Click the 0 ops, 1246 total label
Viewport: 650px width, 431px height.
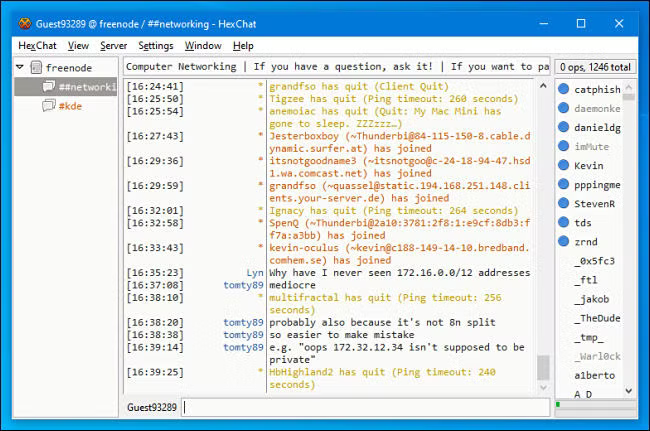(595, 67)
